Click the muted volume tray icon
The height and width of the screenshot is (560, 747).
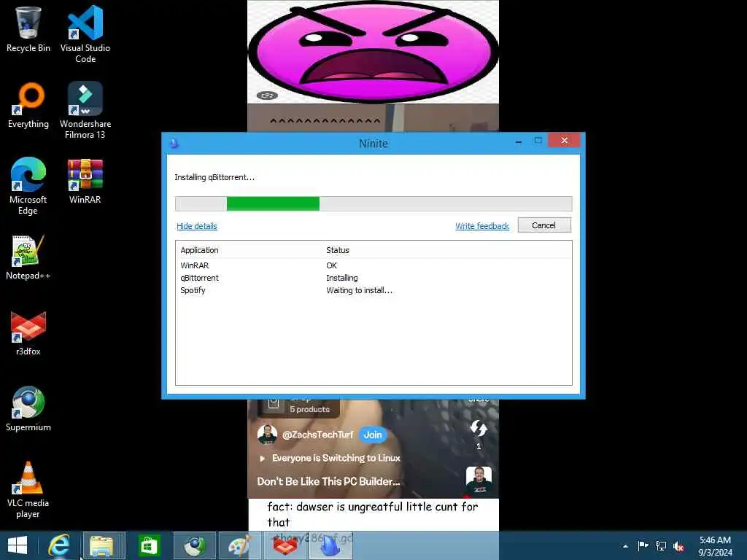click(678, 546)
